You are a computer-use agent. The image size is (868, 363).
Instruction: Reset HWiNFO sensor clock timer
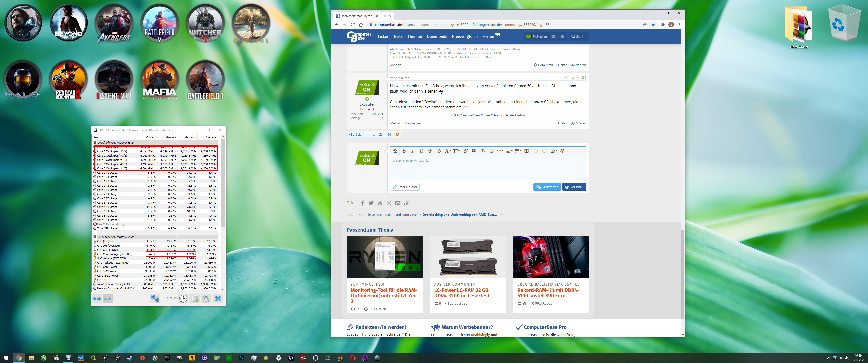pyautogui.click(x=183, y=298)
